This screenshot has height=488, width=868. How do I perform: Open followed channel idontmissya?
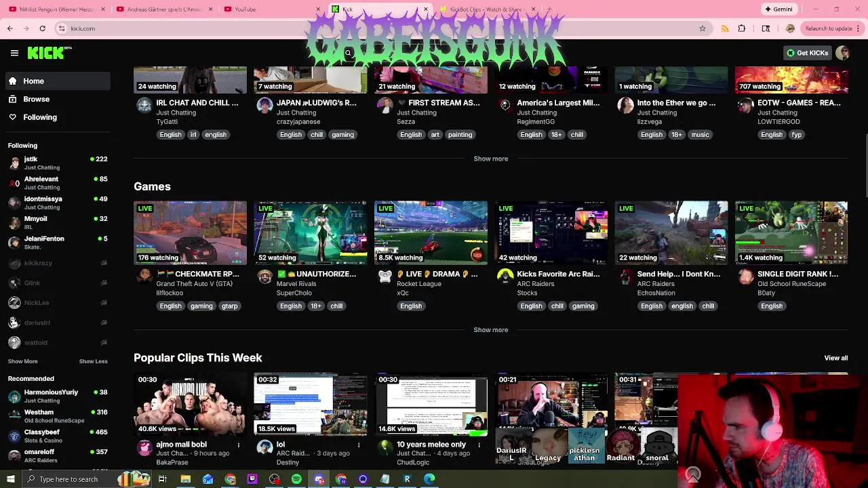point(58,203)
